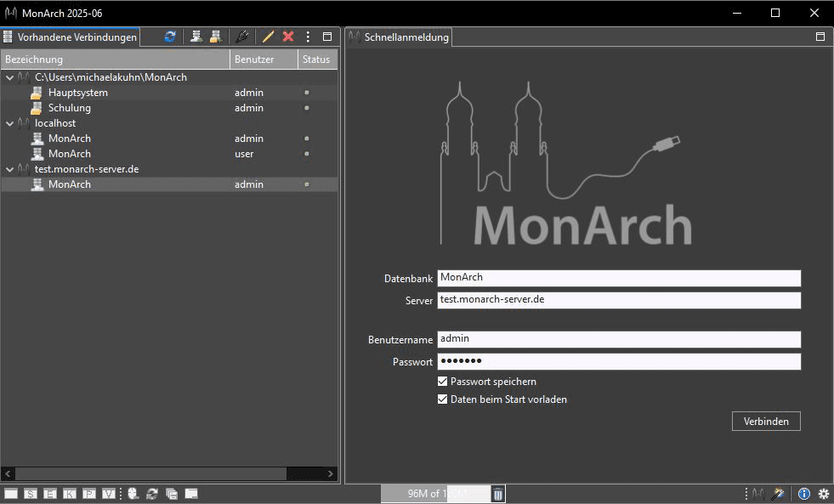Click the MonArch logo icon in the status bar
This screenshot has height=504, width=834.
click(758, 494)
